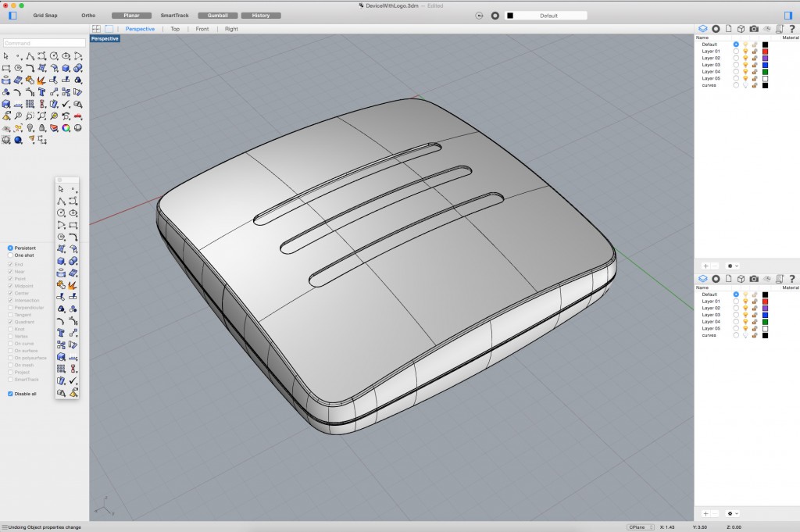Collapse the right sidebar with the panel toggle
800x532 pixels.
pos(787,16)
